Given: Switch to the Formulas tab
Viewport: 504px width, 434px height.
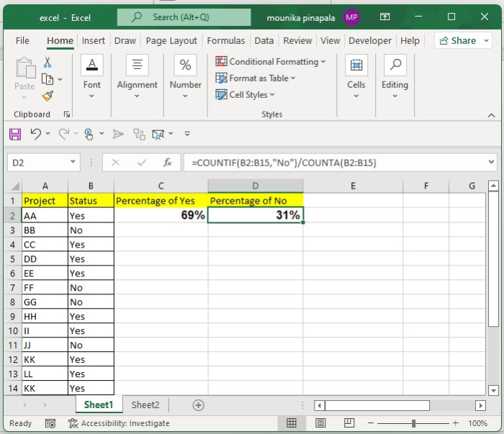Looking at the screenshot, I should click(225, 41).
